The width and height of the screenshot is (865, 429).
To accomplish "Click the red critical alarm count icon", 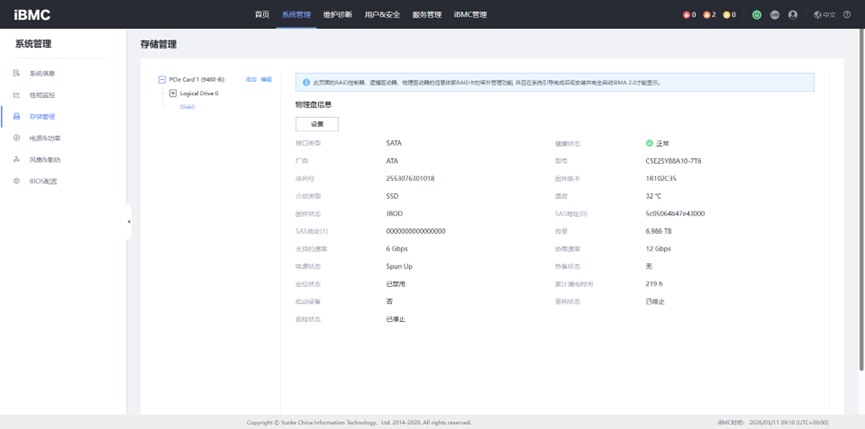I will point(688,15).
